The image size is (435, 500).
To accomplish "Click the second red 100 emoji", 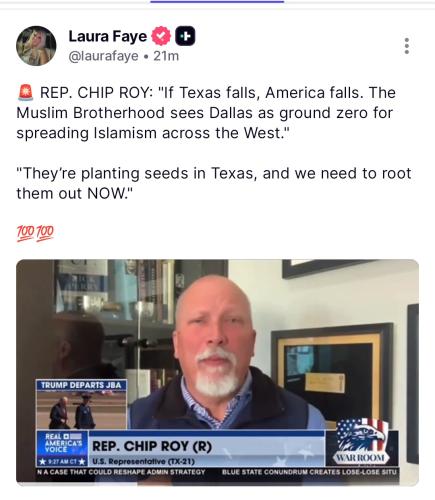I will pos(45,233).
